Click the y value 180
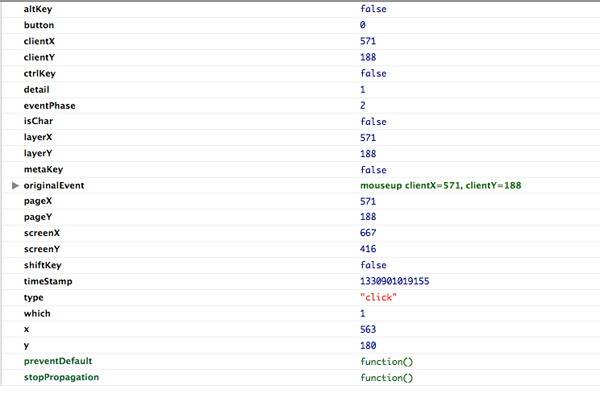This screenshot has width=600, height=406. coord(368,346)
